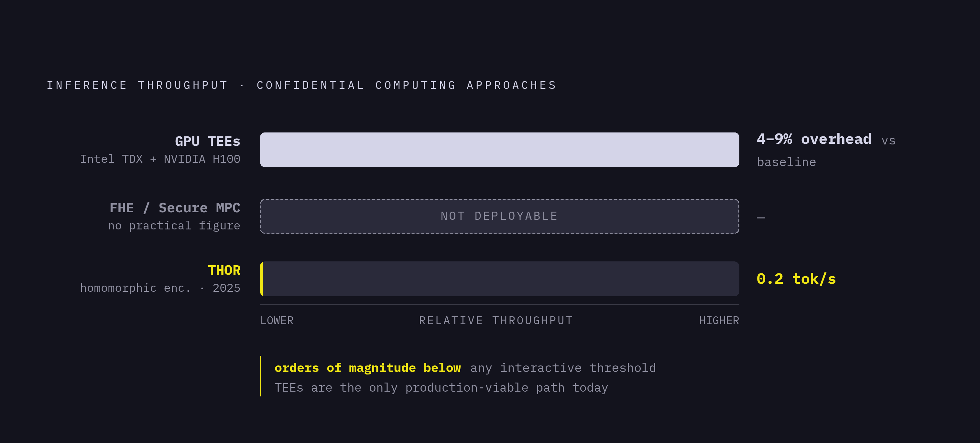980x443 pixels.
Task: Click the 'RELATIVE THROUGHPUT' axis title
Action: coord(496,321)
